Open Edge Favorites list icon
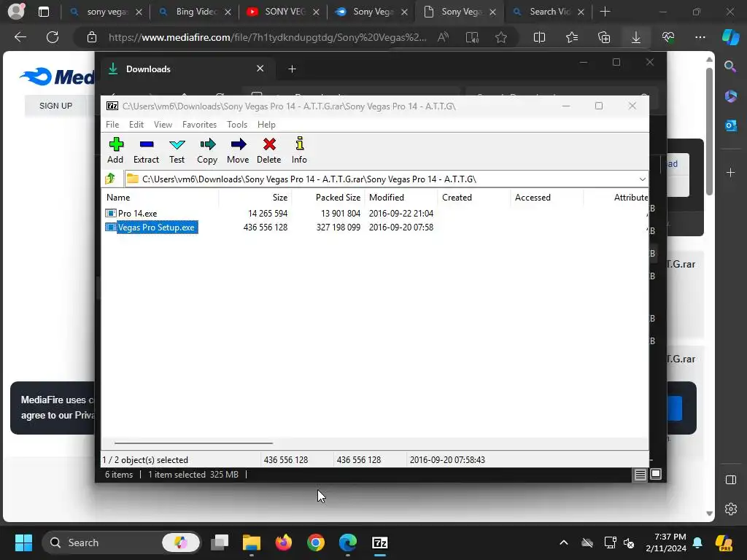The height and width of the screenshot is (560, 747). click(572, 37)
